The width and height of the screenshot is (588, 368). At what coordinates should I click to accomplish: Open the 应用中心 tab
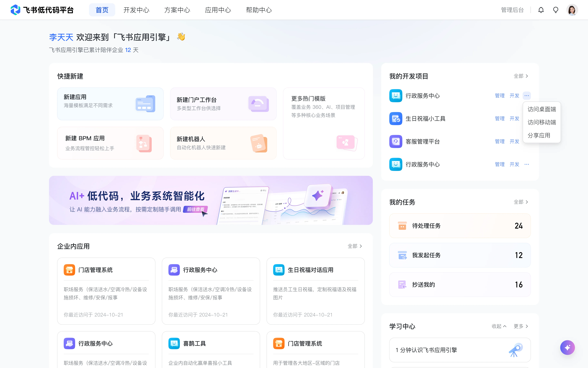tap(218, 10)
